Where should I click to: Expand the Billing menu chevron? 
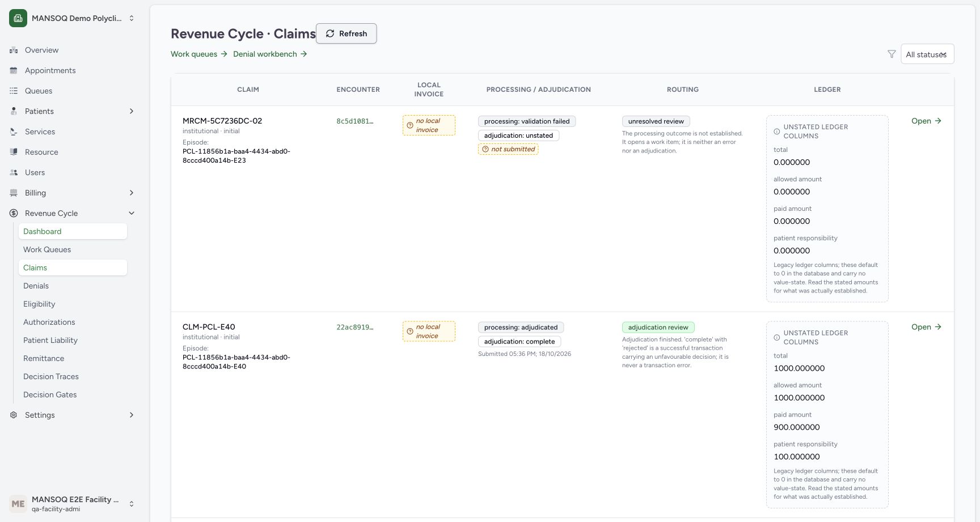(132, 193)
